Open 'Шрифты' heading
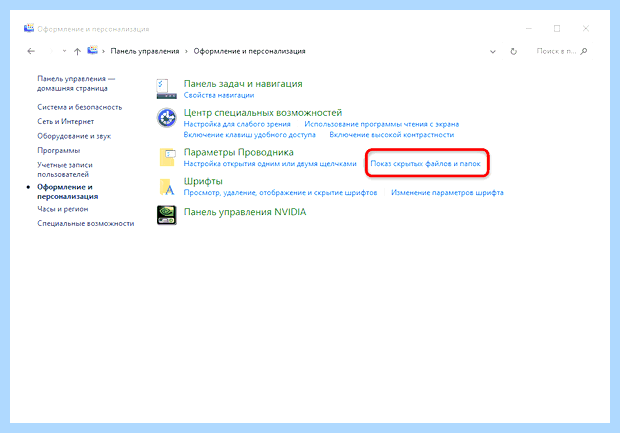Image resolution: width=620 pixels, height=433 pixels. coord(203,181)
